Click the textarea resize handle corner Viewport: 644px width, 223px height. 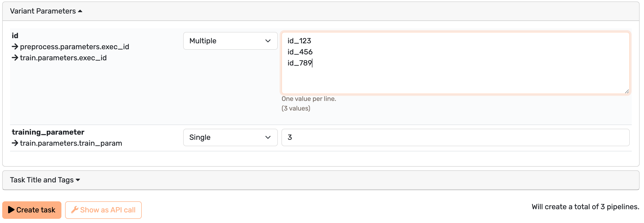point(627,92)
